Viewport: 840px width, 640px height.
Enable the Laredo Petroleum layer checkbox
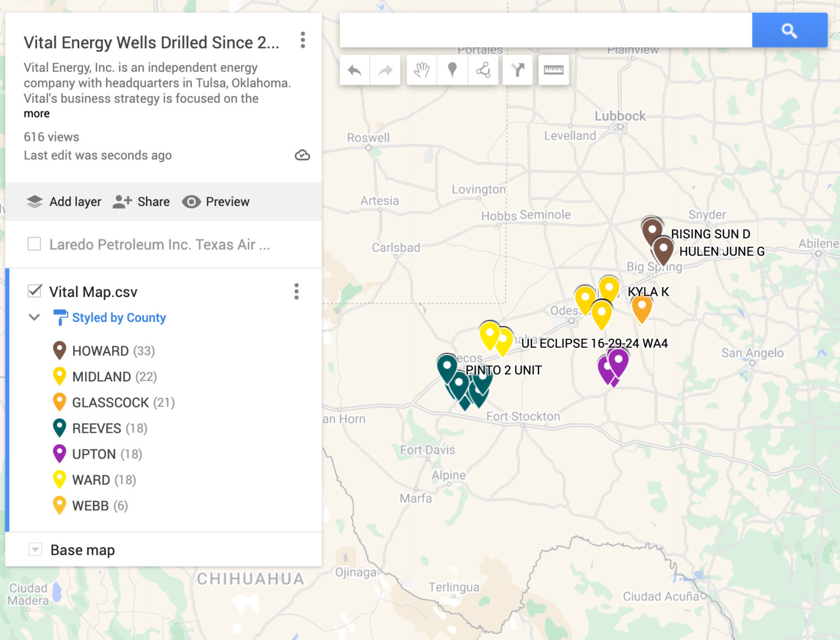pyautogui.click(x=34, y=244)
